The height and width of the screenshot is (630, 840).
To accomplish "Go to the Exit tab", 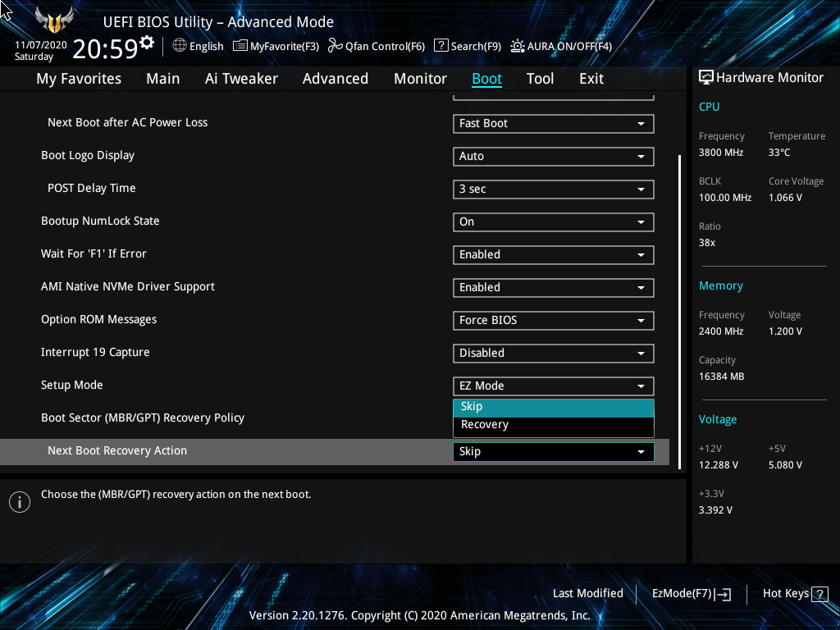I will tap(591, 79).
